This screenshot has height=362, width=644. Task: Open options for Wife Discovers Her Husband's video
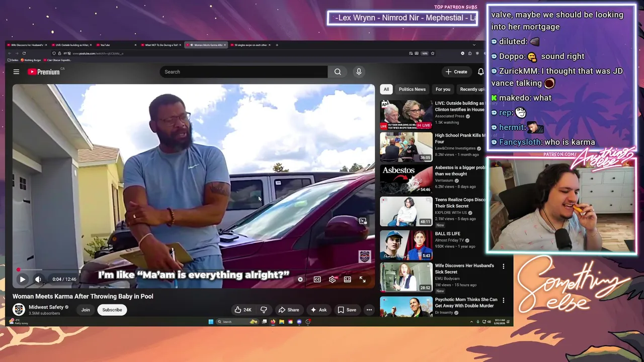pyautogui.click(x=503, y=266)
